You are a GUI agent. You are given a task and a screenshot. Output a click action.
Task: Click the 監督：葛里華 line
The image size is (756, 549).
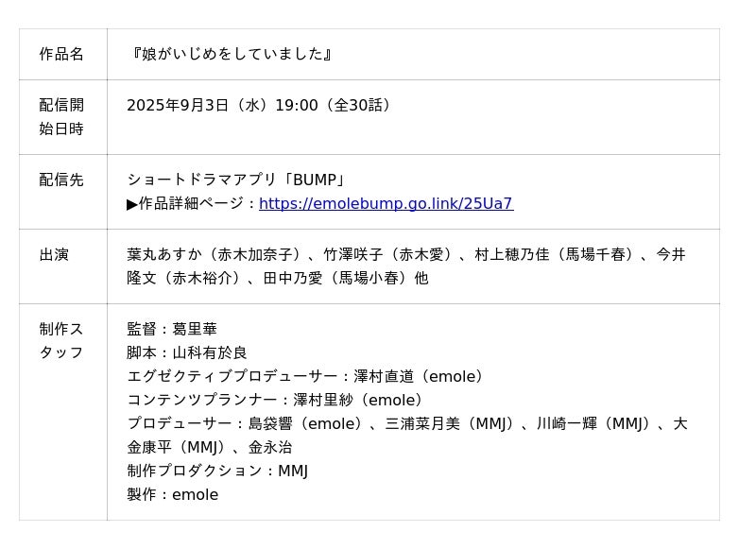tap(172, 329)
